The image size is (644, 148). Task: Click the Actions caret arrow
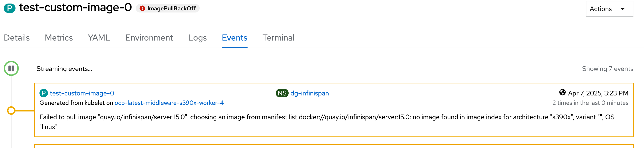[622, 9]
